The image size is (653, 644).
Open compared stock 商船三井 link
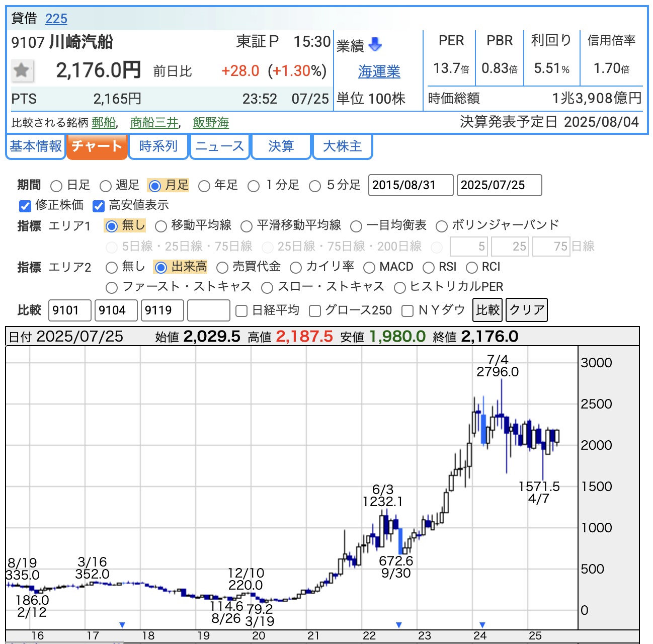(x=154, y=123)
